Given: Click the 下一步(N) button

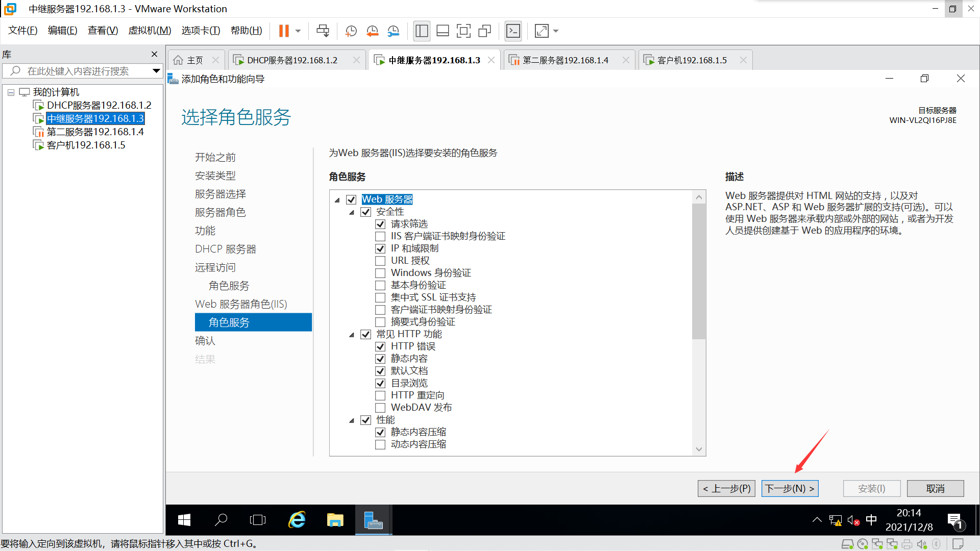Looking at the screenshot, I should (790, 488).
